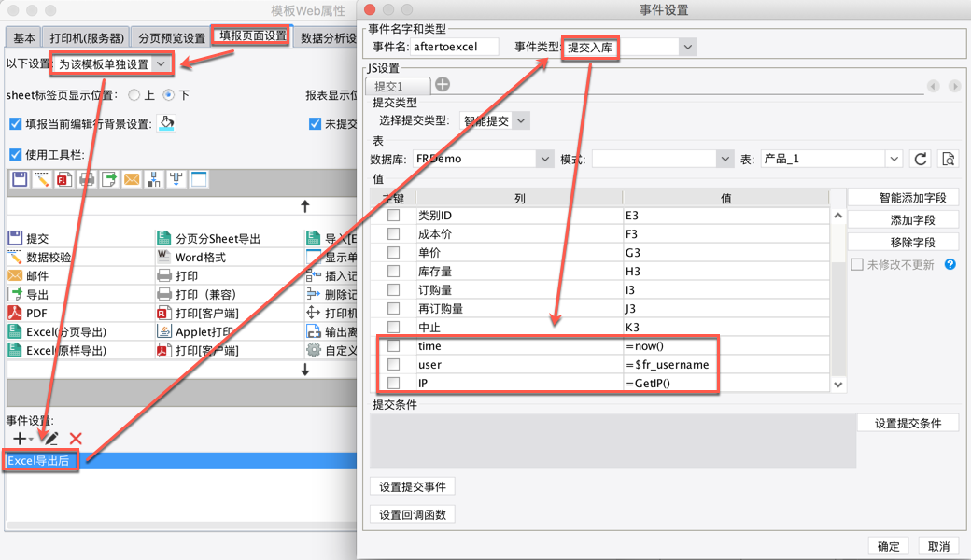Select Excel(原样导出) in the tool list
The height and width of the screenshot is (560, 971).
(x=57, y=350)
